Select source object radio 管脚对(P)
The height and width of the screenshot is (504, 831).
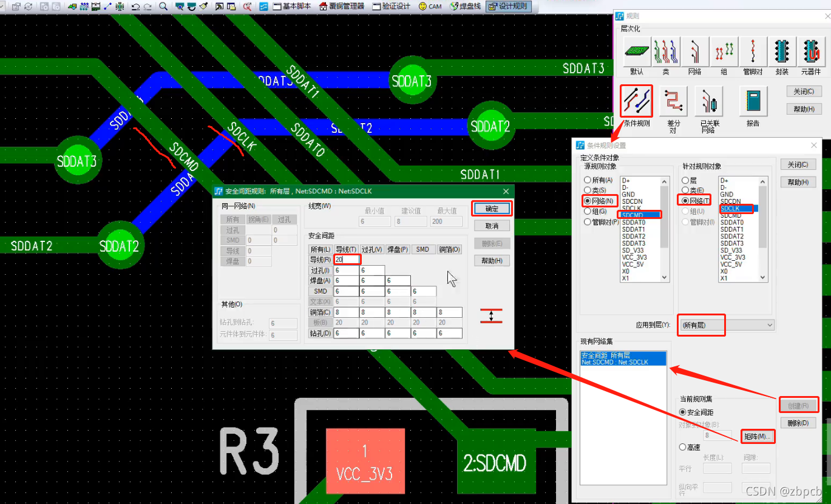click(x=601, y=222)
